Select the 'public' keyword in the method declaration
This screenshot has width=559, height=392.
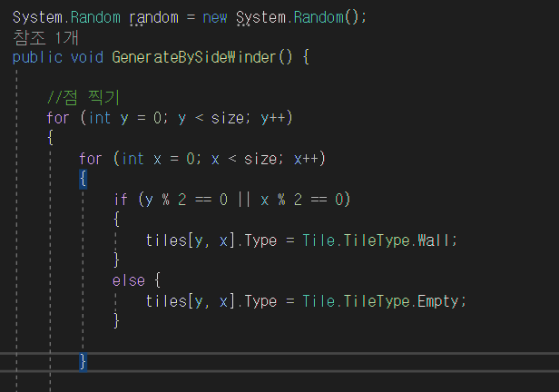click(x=37, y=57)
